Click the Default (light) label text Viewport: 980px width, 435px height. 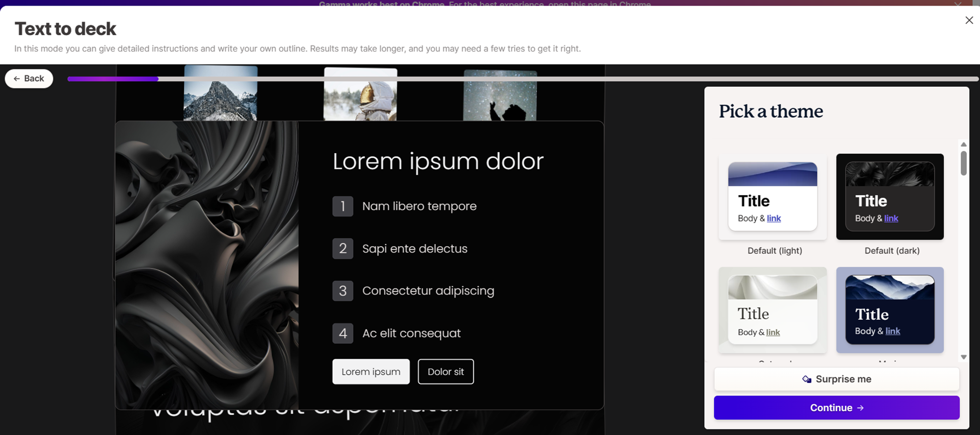[775, 251]
